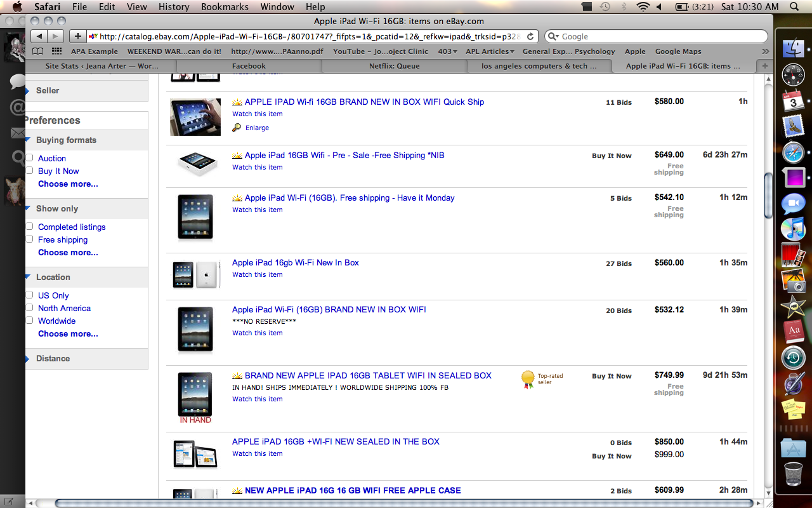Click Safari compass icon in Dock
The width and height of the screenshot is (812, 508).
click(x=793, y=152)
